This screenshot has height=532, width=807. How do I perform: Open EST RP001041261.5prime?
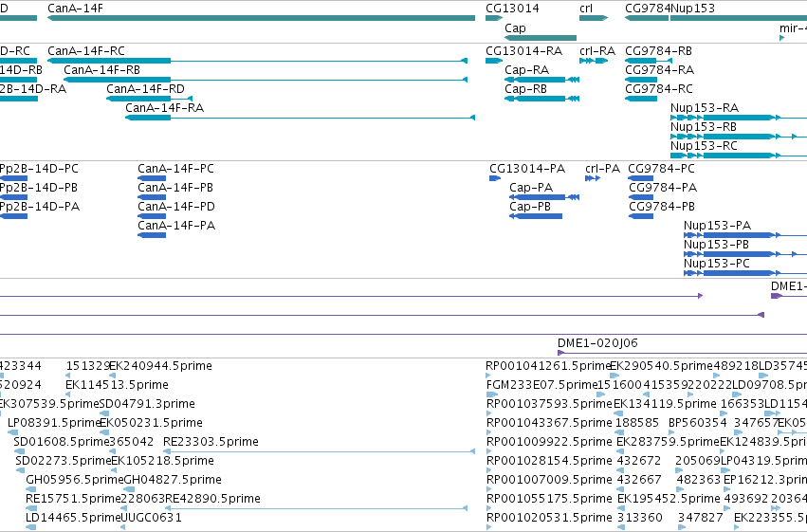point(547,366)
